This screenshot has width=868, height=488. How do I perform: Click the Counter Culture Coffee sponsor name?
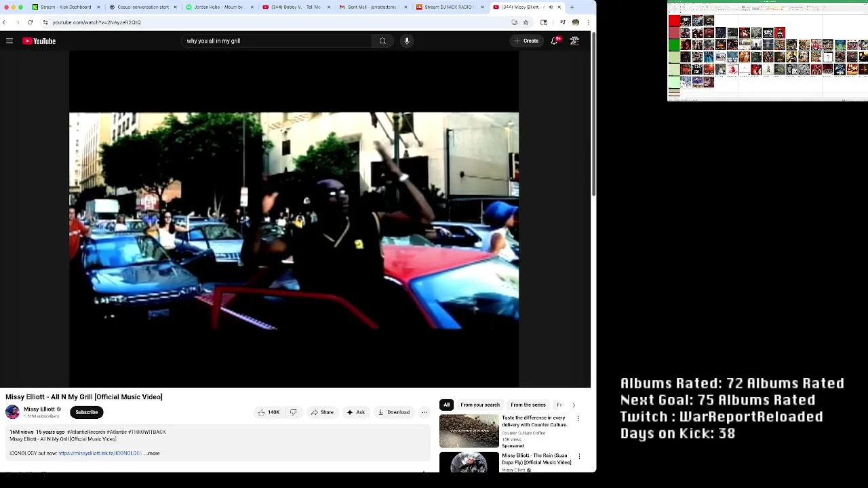click(524, 432)
